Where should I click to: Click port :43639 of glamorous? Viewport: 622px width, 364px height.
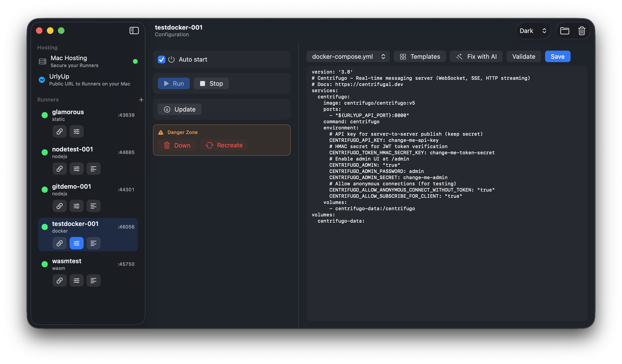point(126,115)
